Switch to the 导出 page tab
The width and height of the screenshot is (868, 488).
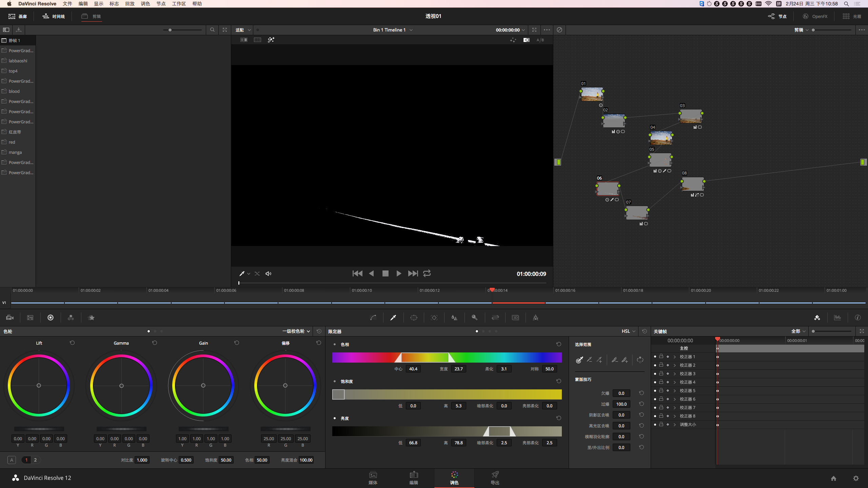coord(495,478)
